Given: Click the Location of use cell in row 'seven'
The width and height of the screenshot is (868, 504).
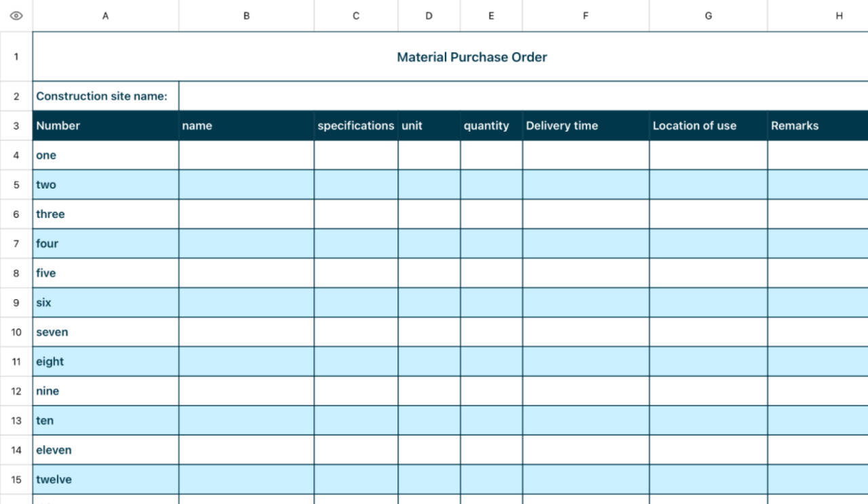Looking at the screenshot, I should (709, 332).
